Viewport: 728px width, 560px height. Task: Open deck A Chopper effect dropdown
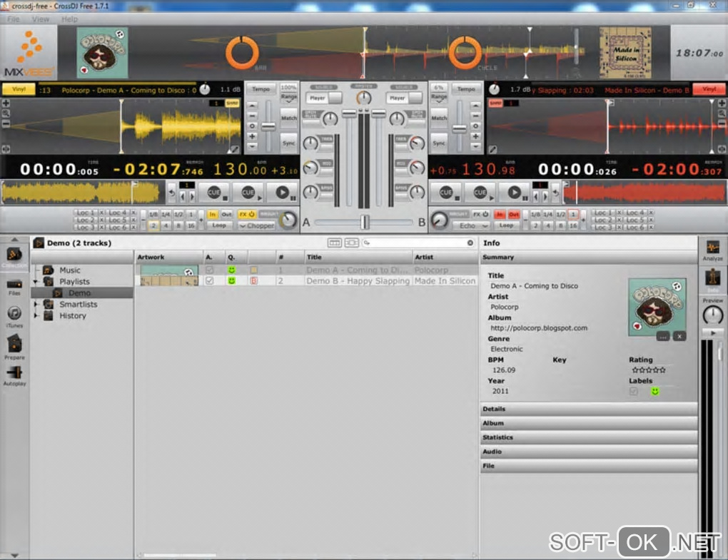pos(257,225)
